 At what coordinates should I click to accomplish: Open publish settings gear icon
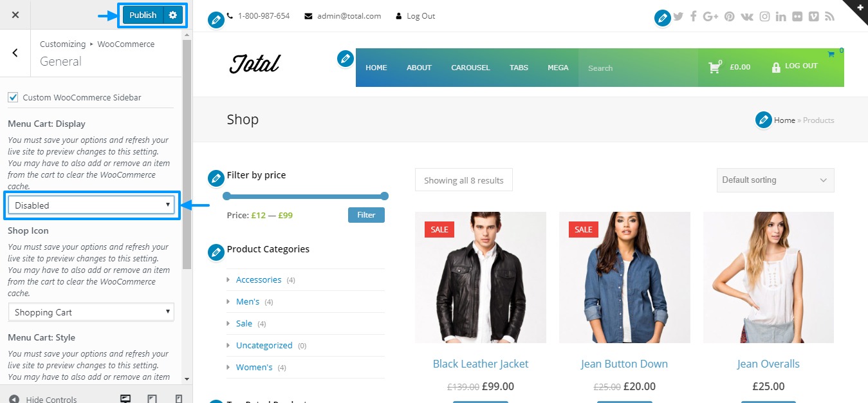[x=172, y=15]
